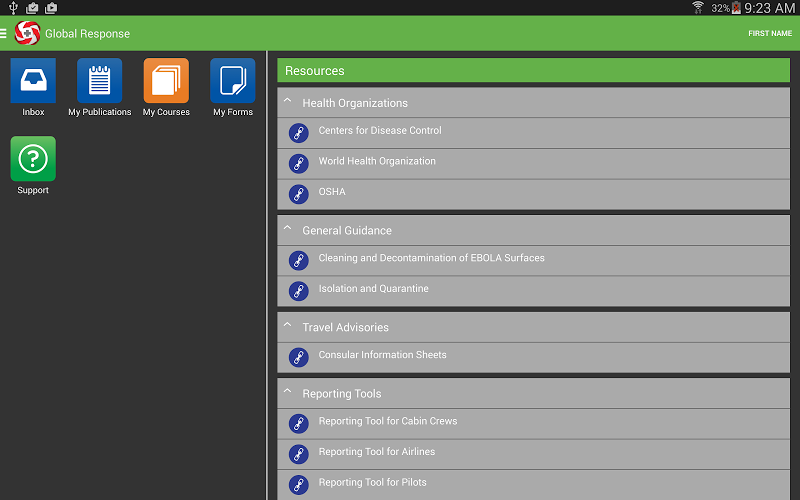Screen dimensions: 800x500
Task: Open the My Forms icon
Action: [x=233, y=81]
